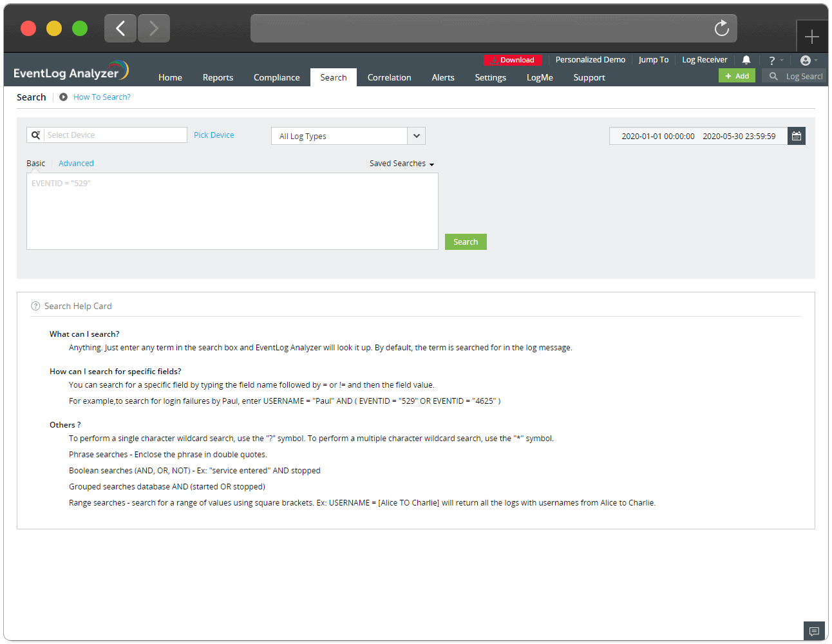832x644 pixels.
Task: Click the Pick Device link
Action: (x=214, y=135)
